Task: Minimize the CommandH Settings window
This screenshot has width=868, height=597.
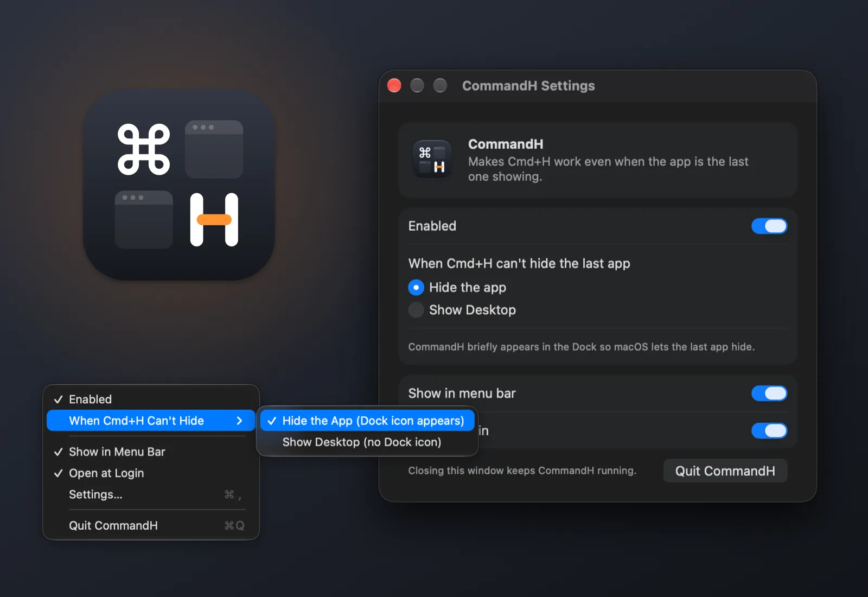Action: pos(417,86)
